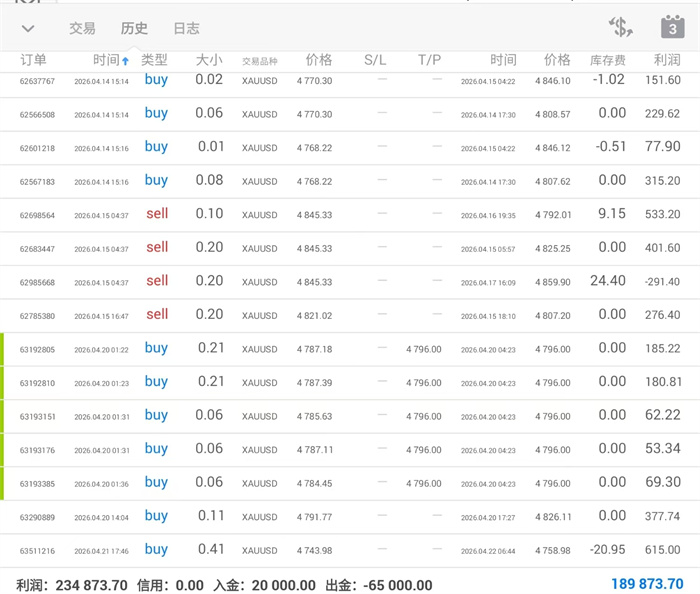
Task: Select order 62985668 row
Action: [x=350, y=282]
